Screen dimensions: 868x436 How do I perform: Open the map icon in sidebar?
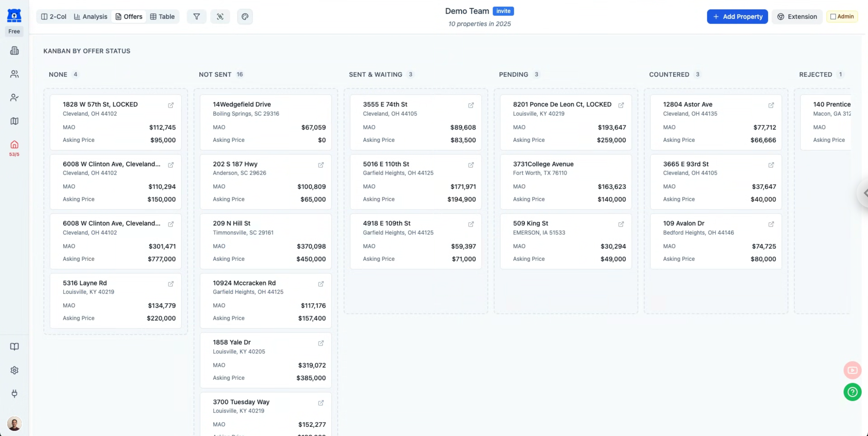click(14, 121)
